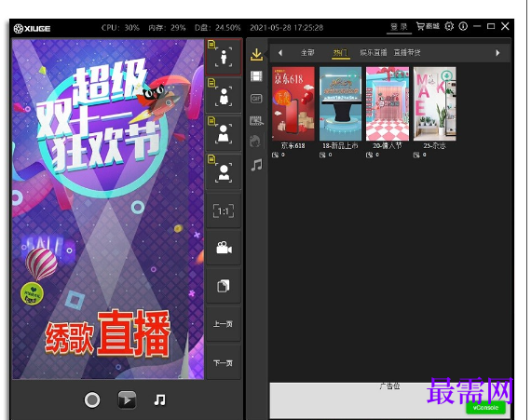Click the D盘: 24.50% status text
The width and height of the screenshot is (531, 420).
pos(218,28)
